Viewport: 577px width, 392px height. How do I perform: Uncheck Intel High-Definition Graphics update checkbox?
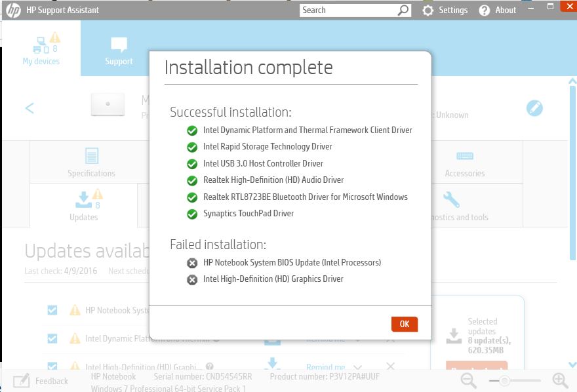(x=52, y=366)
